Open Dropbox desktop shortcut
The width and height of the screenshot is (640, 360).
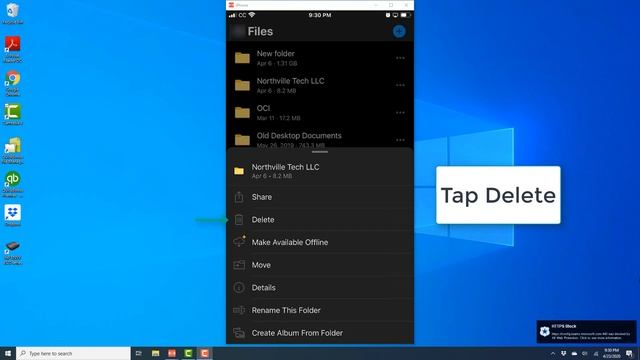pyautogui.click(x=13, y=215)
